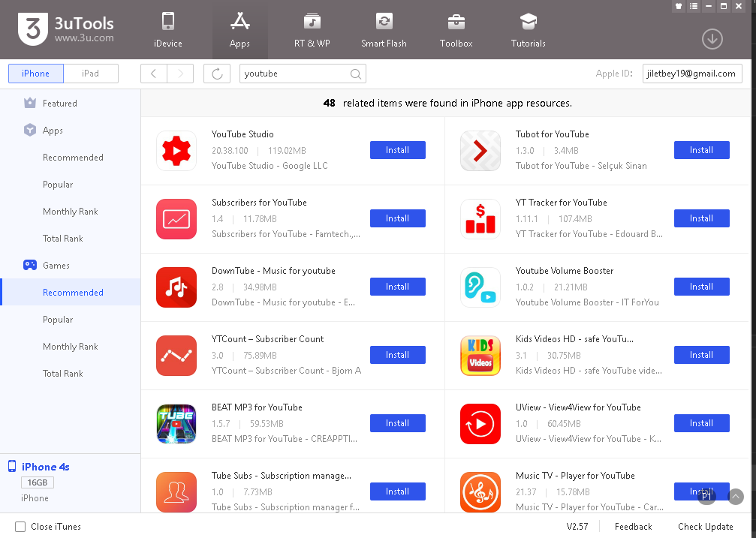Open the Apps section in top bar
The width and height of the screenshot is (756, 538).
click(x=239, y=30)
